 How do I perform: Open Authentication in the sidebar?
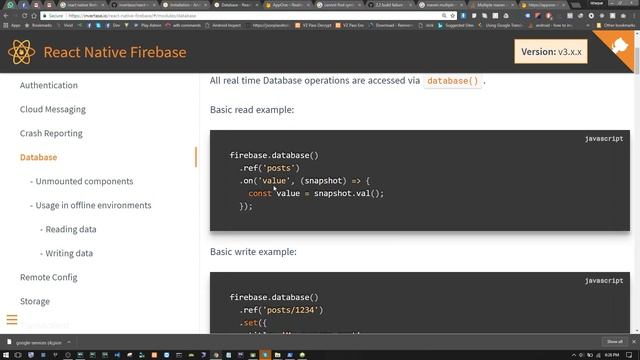click(x=49, y=85)
